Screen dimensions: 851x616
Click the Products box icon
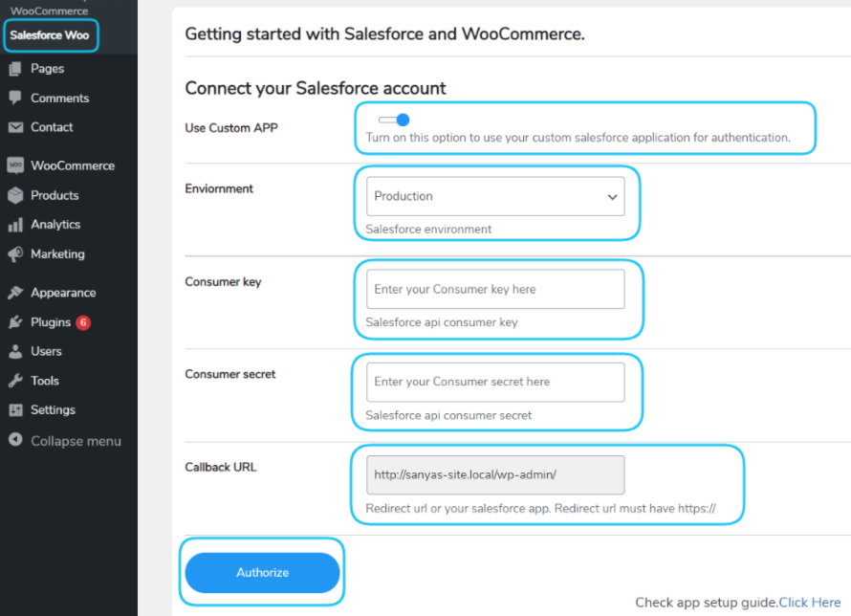coord(15,195)
